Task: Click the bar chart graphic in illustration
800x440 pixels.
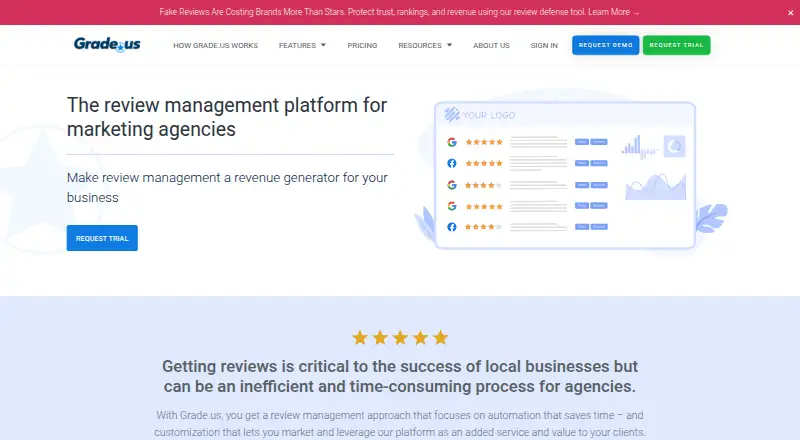Action: click(640, 147)
